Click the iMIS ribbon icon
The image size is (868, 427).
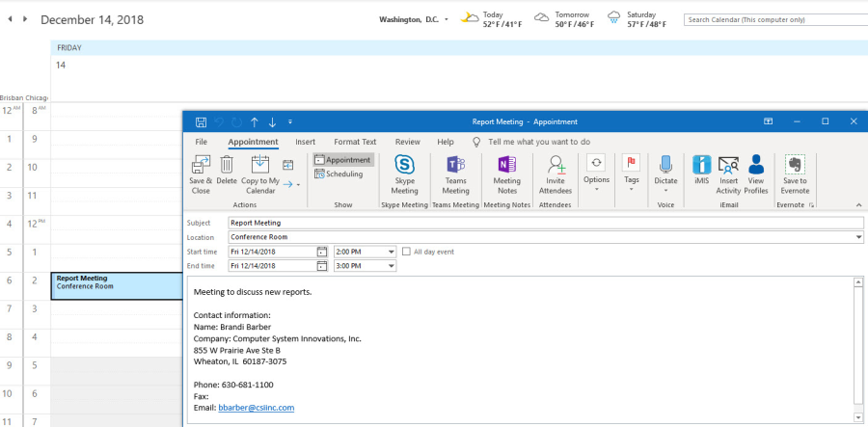click(x=701, y=166)
